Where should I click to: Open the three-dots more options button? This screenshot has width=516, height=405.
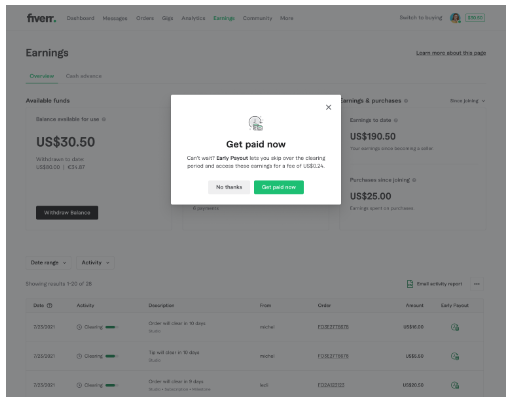coord(477,284)
